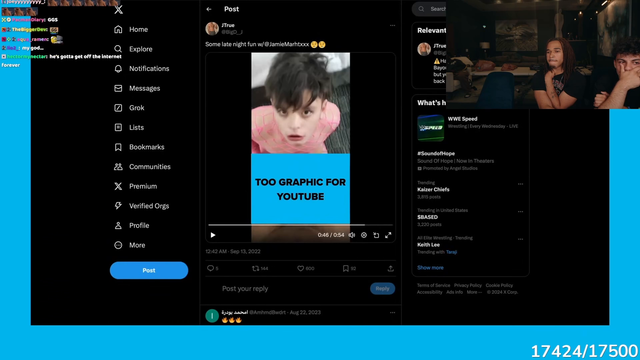The width and height of the screenshot is (640, 360).
Task: Open the X logo home link
Action: [x=118, y=9]
